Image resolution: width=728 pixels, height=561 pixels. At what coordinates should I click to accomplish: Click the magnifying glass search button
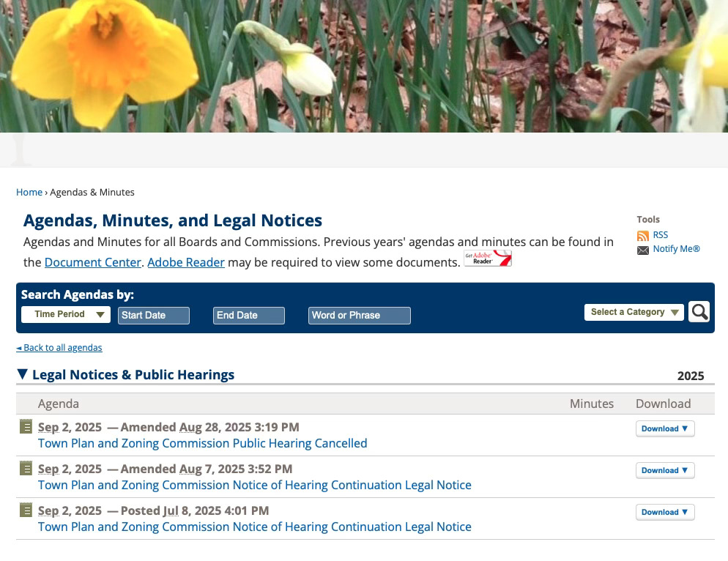click(x=699, y=312)
